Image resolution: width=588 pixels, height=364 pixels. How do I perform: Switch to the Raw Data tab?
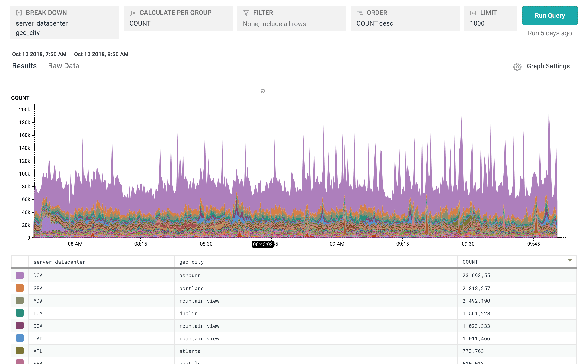pyautogui.click(x=64, y=66)
